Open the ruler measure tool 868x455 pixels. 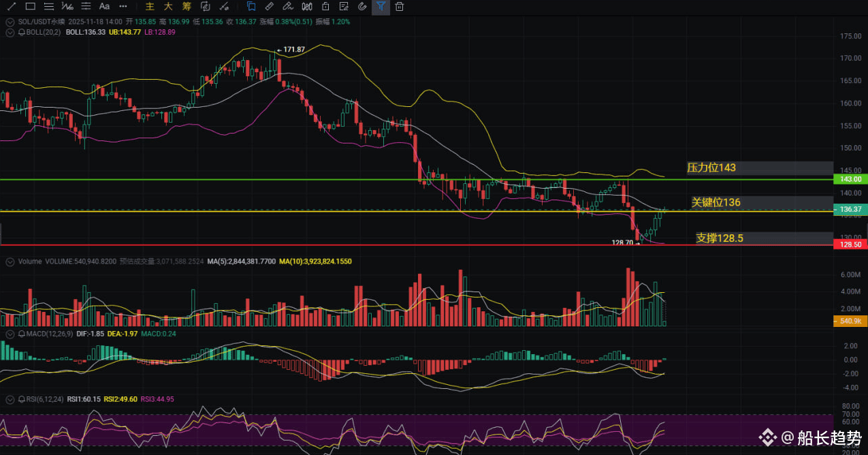[x=270, y=7]
